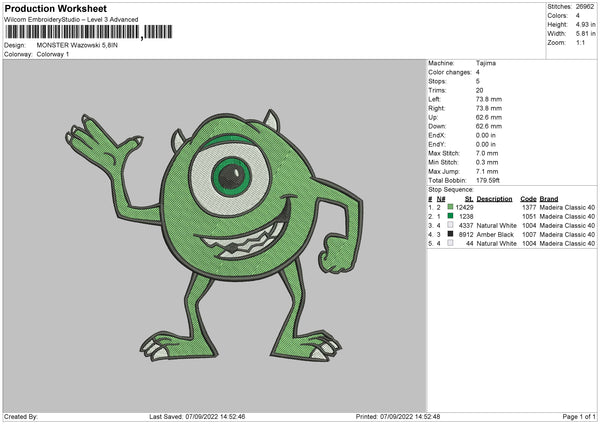Click the EndX value '0.00 in'
Viewport: 600px width, 424px height.
(x=486, y=135)
